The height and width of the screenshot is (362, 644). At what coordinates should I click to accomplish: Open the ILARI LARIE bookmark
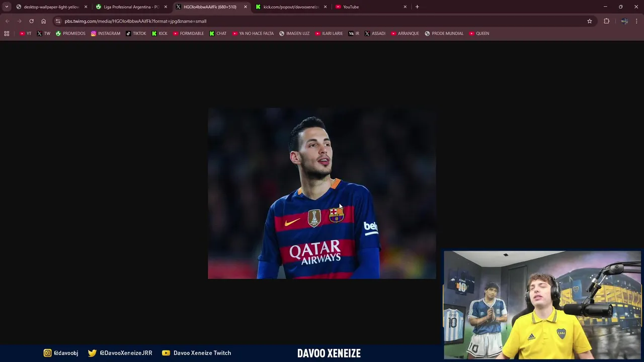(329, 33)
